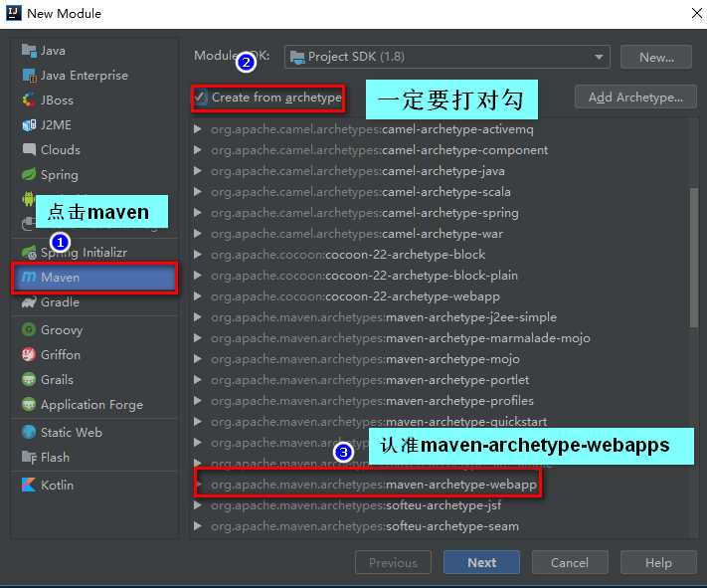Close the New Module dialog
707x588 pixels.
(696, 14)
